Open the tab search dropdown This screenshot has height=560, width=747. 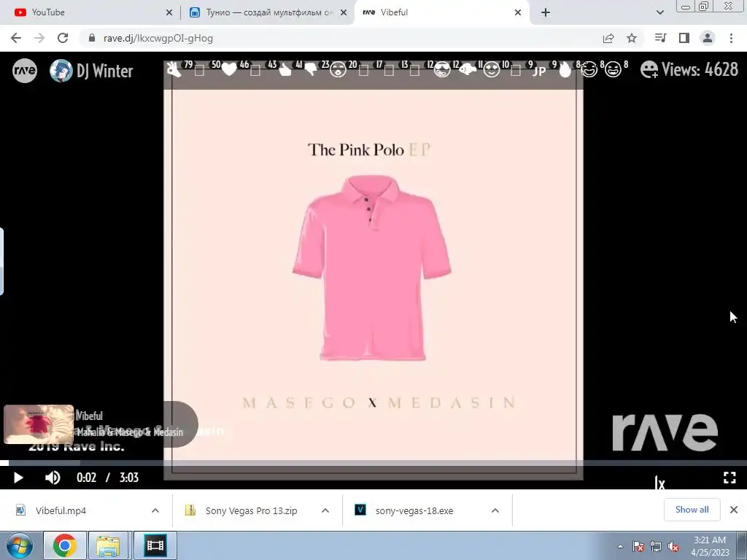click(x=659, y=13)
